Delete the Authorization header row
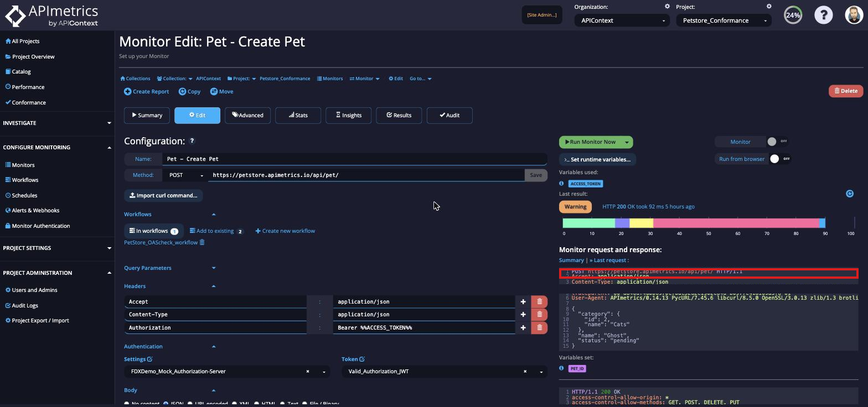 540,327
